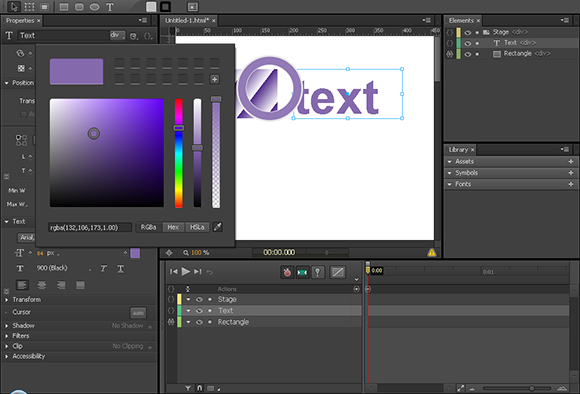Toggle the Auto-Keyframe stopwatch button

(x=287, y=272)
